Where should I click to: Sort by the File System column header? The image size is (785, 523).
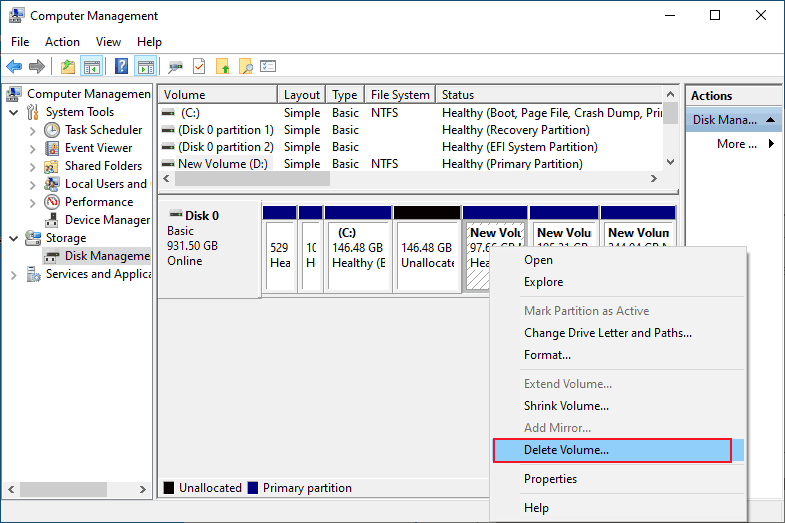point(400,95)
